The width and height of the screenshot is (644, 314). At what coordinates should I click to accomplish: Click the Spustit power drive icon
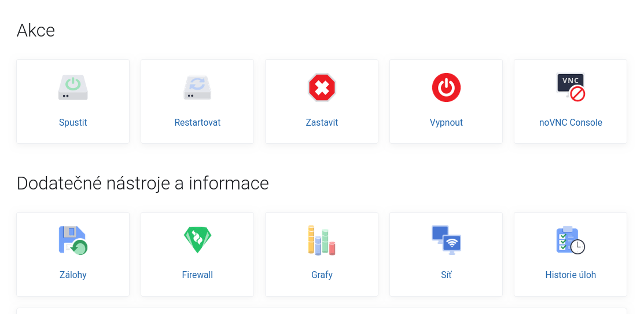(73, 87)
